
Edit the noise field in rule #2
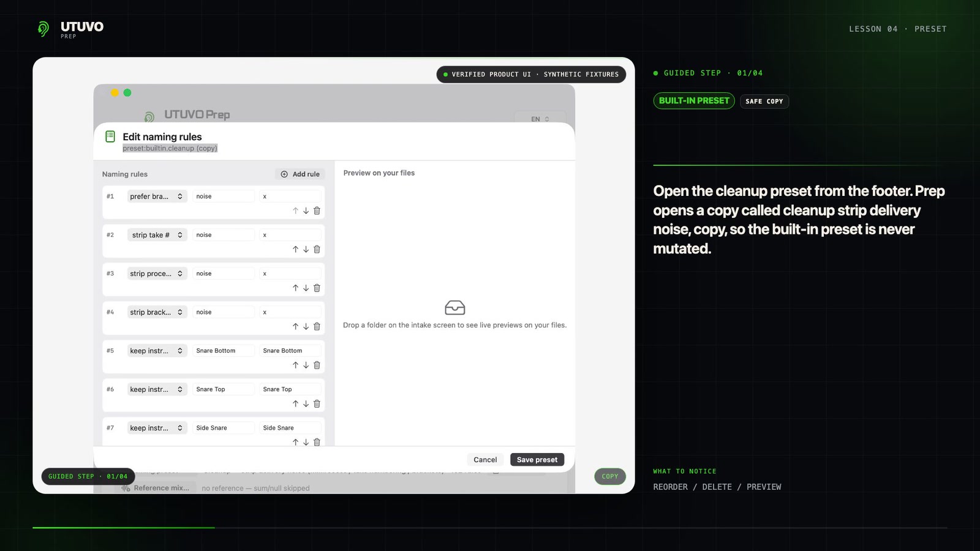pos(224,235)
